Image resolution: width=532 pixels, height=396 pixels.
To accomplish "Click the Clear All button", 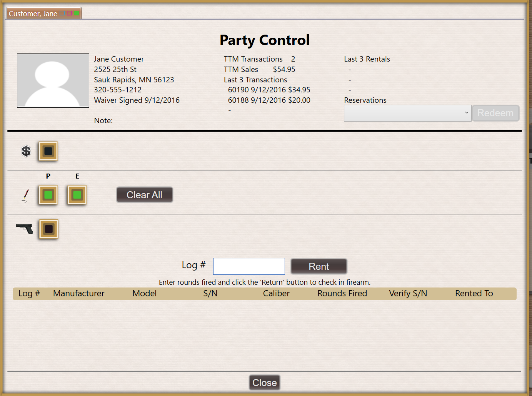I will point(145,195).
